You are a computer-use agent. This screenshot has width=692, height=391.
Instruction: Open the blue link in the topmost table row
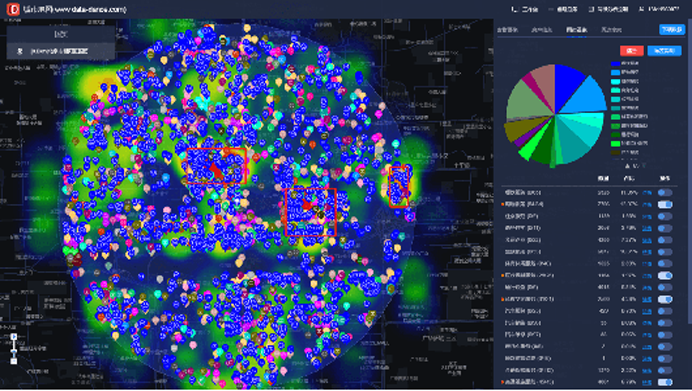(x=647, y=193)
